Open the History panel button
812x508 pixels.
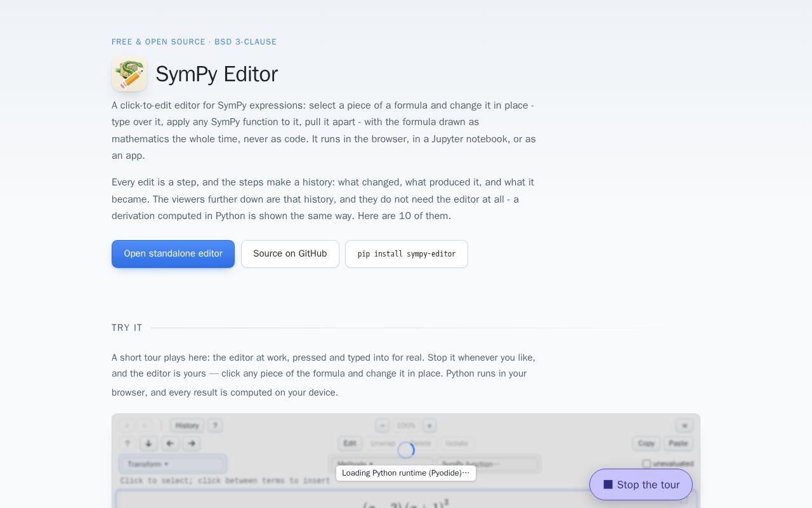(187, 425)
